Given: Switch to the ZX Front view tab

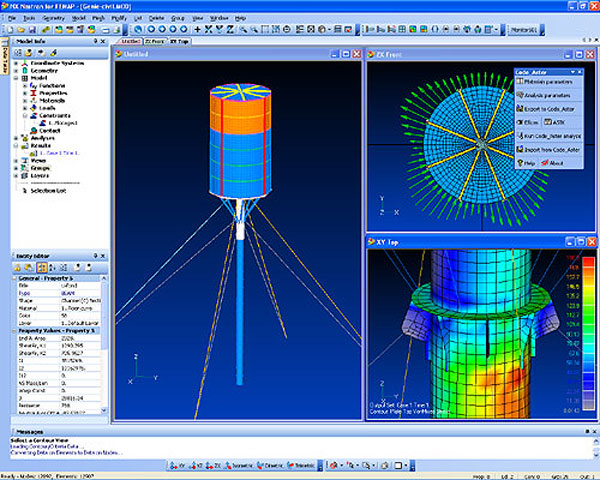Looking at the screenshot, I should tap(154, 41).
